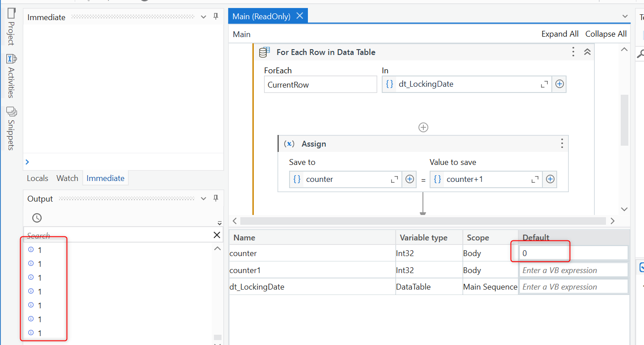Click the counter Save to field
The height and width of the screenshot is (345, 644).
[345, 179]
